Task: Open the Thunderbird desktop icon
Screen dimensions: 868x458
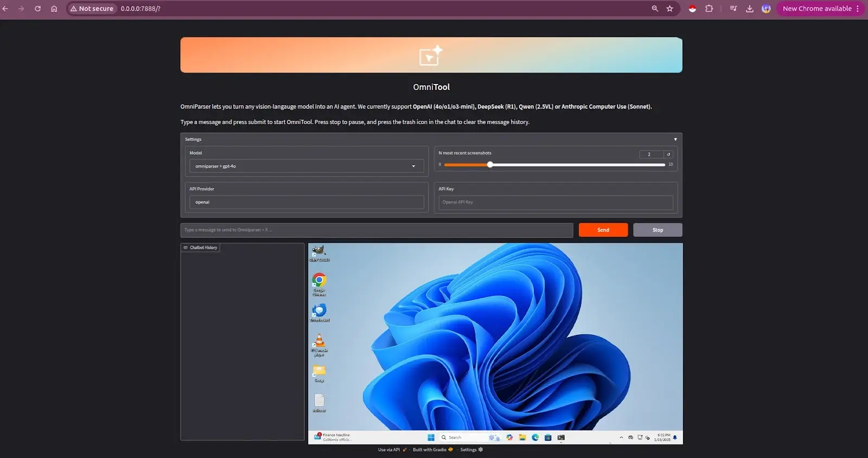Action: 319,311
